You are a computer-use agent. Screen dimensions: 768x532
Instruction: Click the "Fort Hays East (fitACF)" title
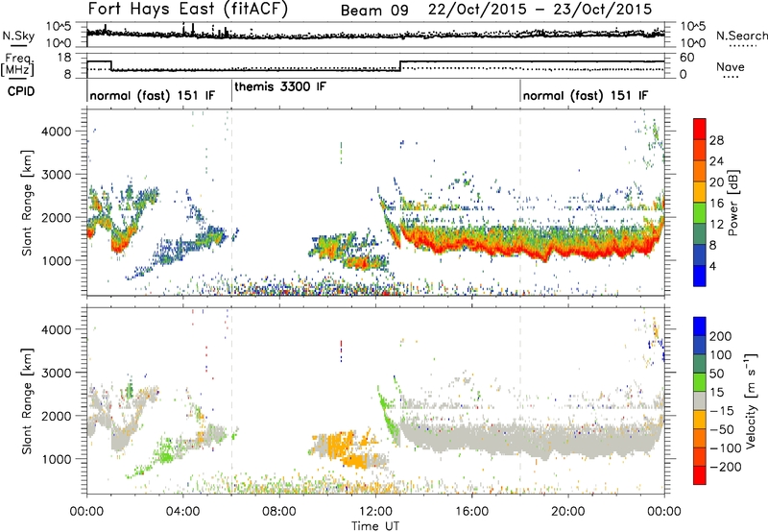tap(188, 9)
